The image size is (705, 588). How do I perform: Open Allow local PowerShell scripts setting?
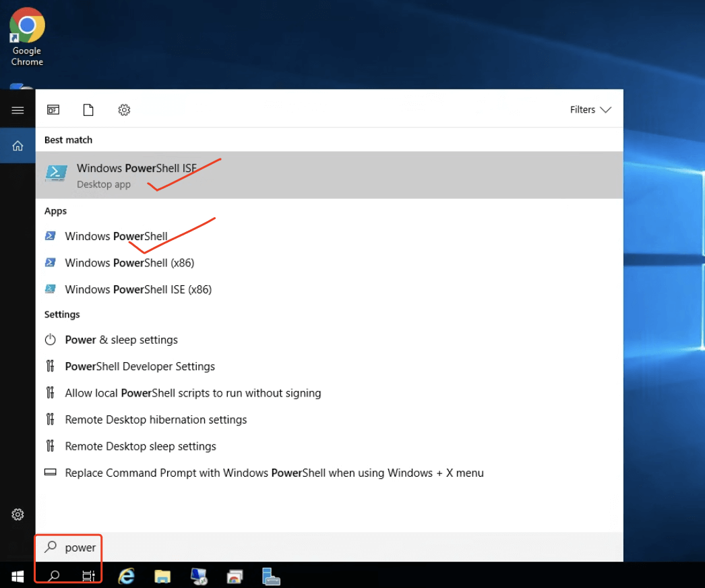point(329,392)
